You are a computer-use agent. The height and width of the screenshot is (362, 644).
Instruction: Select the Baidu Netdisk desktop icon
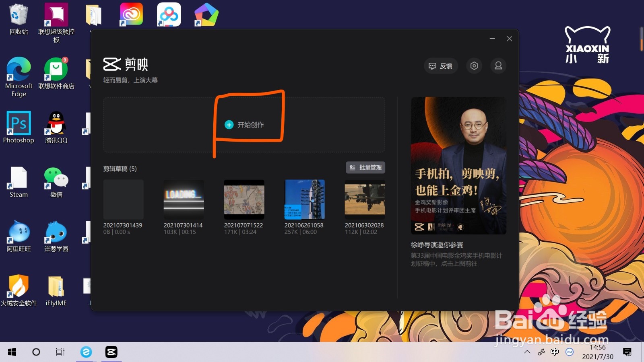pos(169,14)
